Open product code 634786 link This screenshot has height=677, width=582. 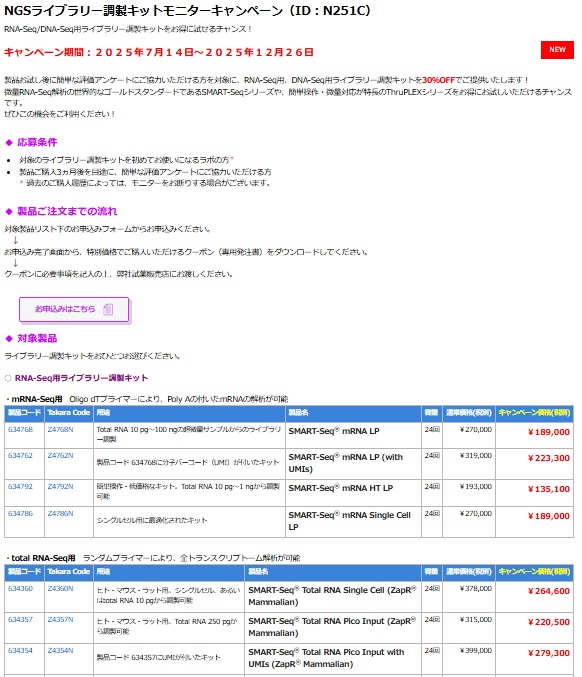point(20,513)
